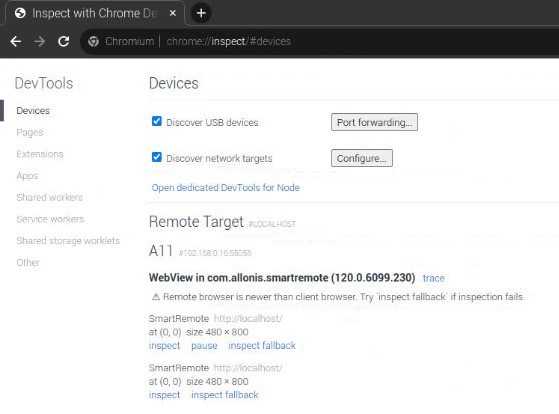The image size is (559, 414).
Task: Click pause for the first SmartRemote target
Action: [204, 346]
